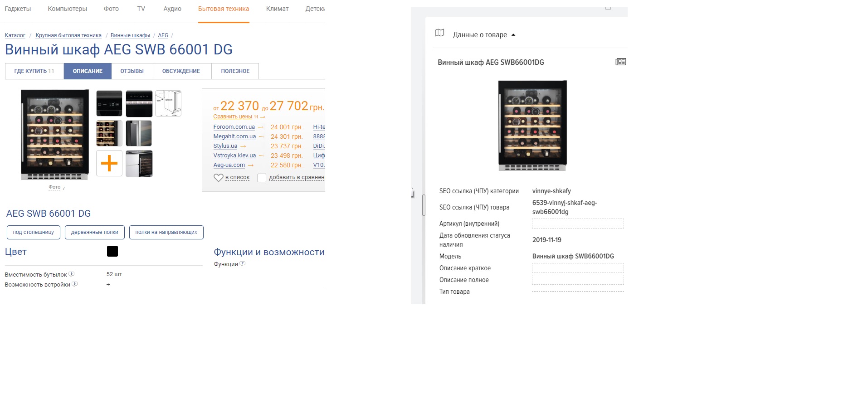868x399 pixels.
Task: Click the product image in data panel
Action: point(532,126)
